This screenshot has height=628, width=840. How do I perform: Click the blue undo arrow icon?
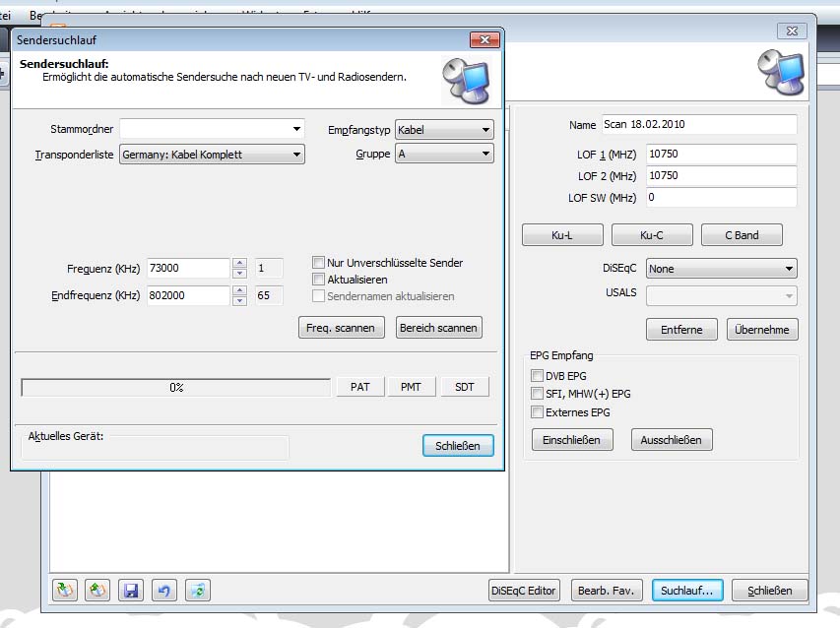pyautogui.click(x=163, y=591)
